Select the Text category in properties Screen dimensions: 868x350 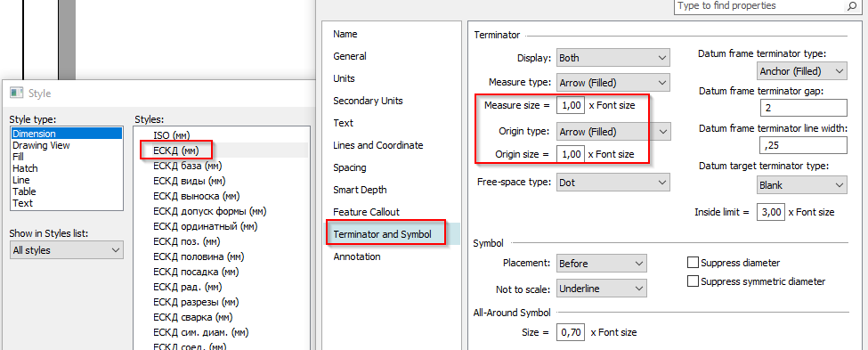tap(344, 123)
